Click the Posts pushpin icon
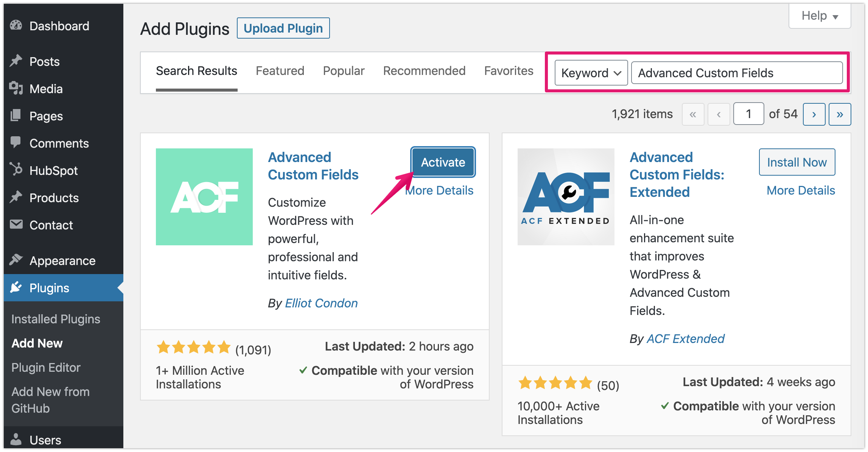This screenshot has width=868, height=452. click(x=16, y=61)
